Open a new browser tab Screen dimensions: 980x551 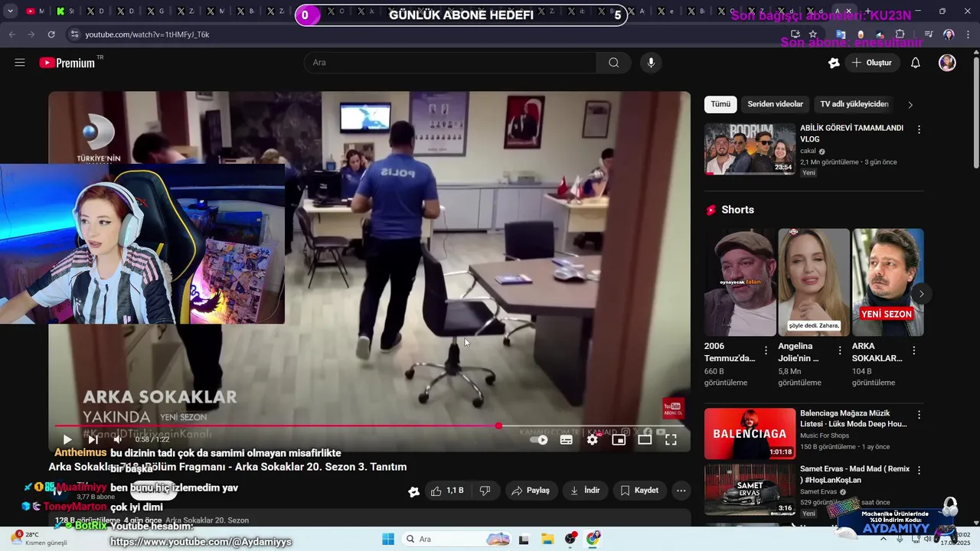click(x=867, y=11)
